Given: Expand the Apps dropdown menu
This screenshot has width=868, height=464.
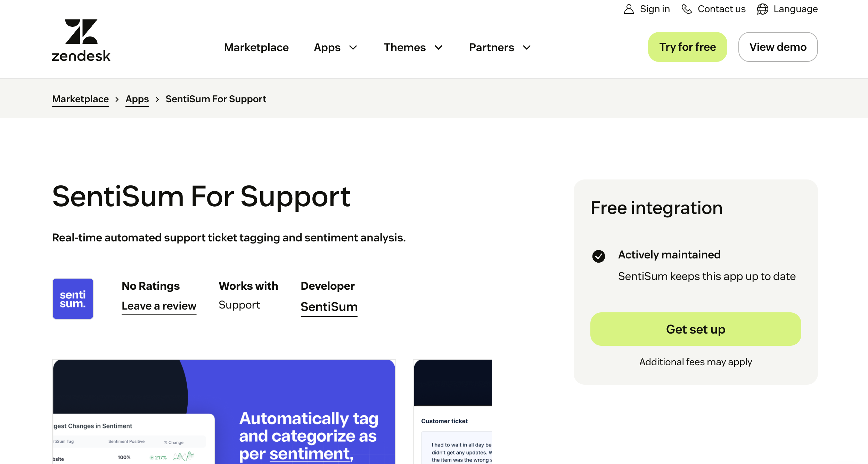Looking at the screenshot, I should 352,48.
